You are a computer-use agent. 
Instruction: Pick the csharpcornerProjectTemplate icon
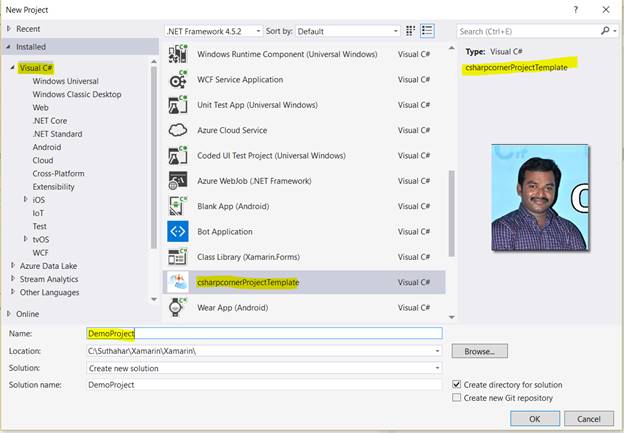[x=178, y=282]
